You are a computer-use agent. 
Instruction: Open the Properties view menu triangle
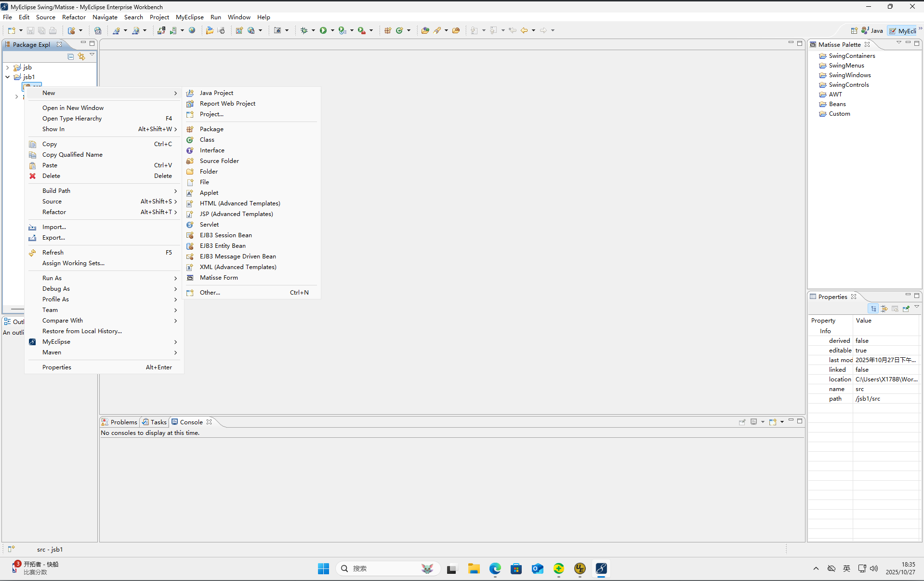pos(917,307)
